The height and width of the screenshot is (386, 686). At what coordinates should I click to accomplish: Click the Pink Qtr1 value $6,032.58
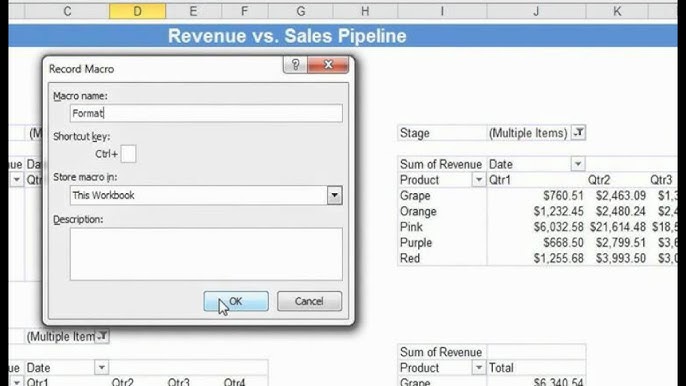pos(558,227)
